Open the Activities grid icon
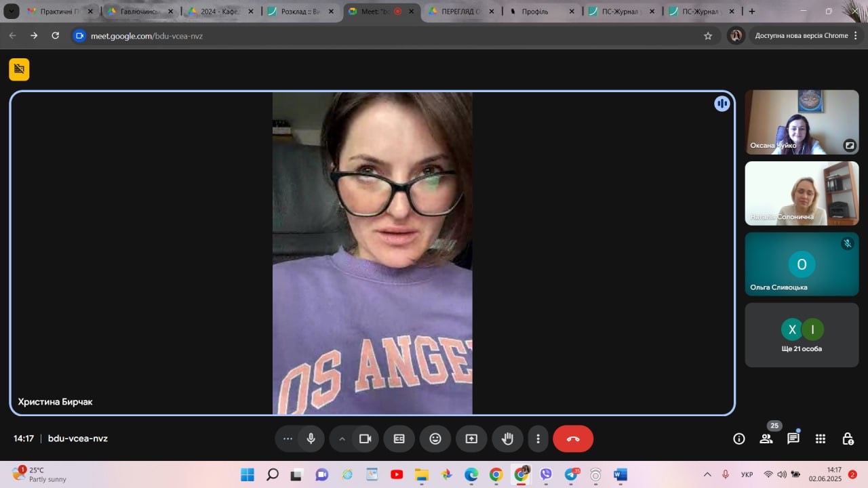The height and width of the screenshot is (488, 868). pyautogui.click(x=821, y=439)
